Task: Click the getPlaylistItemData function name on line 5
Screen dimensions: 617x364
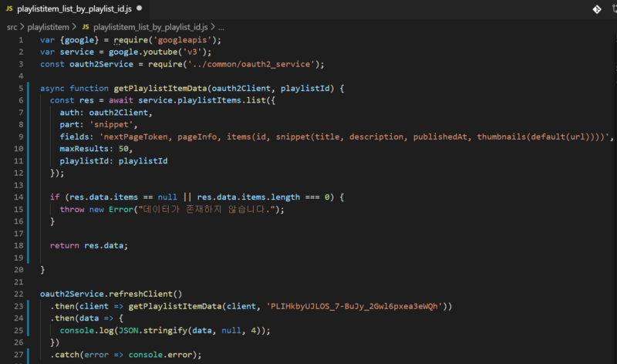Action: 160,89
